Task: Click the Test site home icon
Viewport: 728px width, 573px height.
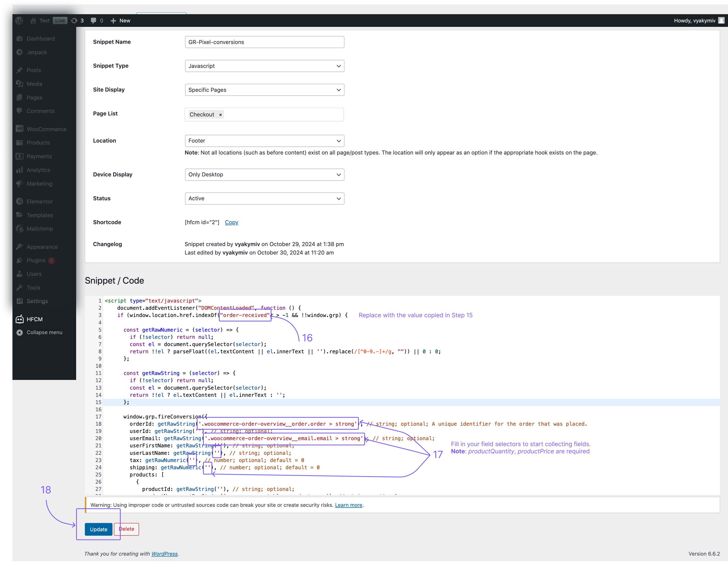Action: (33, 21)
